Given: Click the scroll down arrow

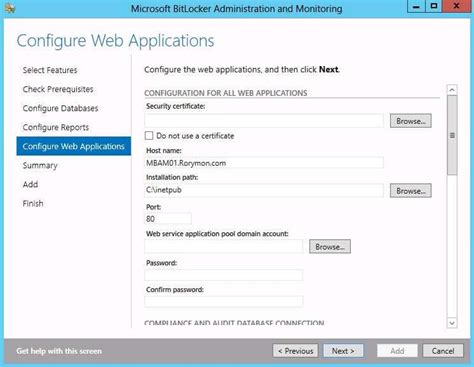Looking at the screenshot, I should [452, 323].
